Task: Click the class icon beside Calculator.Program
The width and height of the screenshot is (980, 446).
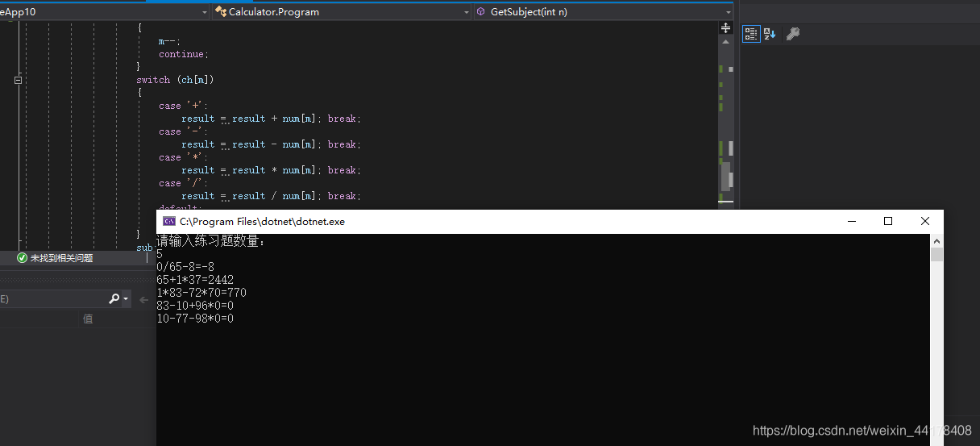Action: (x=220, y=12)
